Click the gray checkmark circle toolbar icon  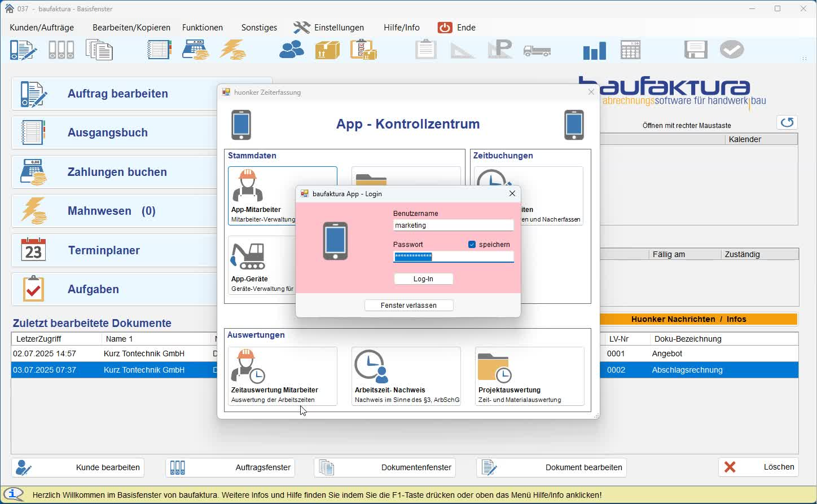tap(732, 50)
